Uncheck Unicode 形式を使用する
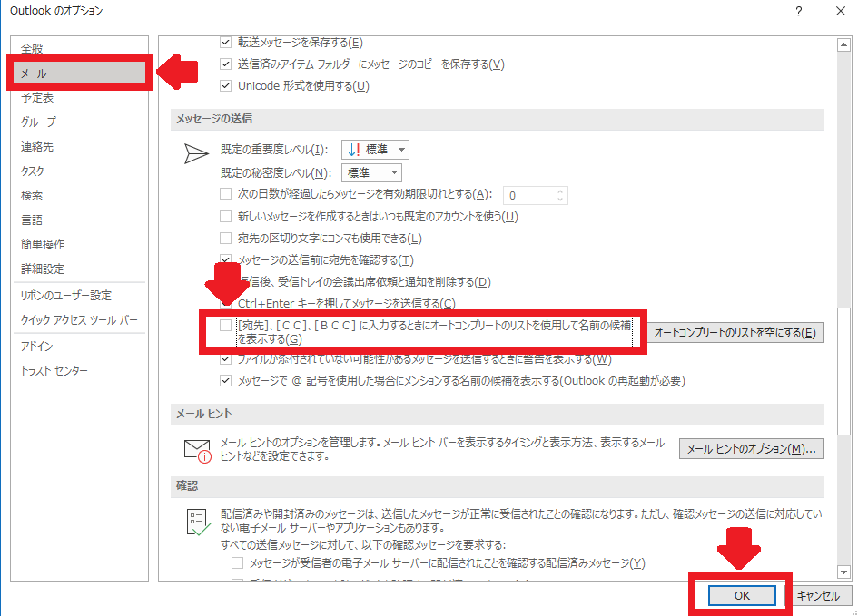 point(225,86)
